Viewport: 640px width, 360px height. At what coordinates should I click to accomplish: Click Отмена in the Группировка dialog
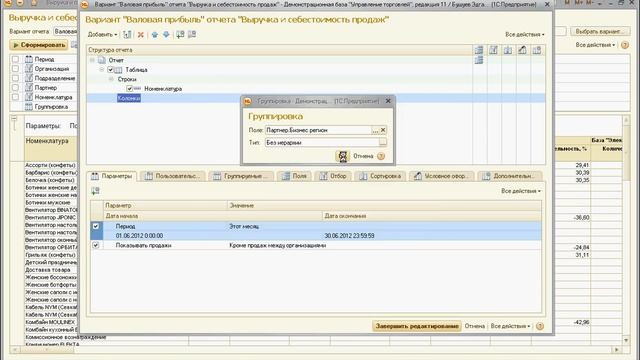coord(363,156)
